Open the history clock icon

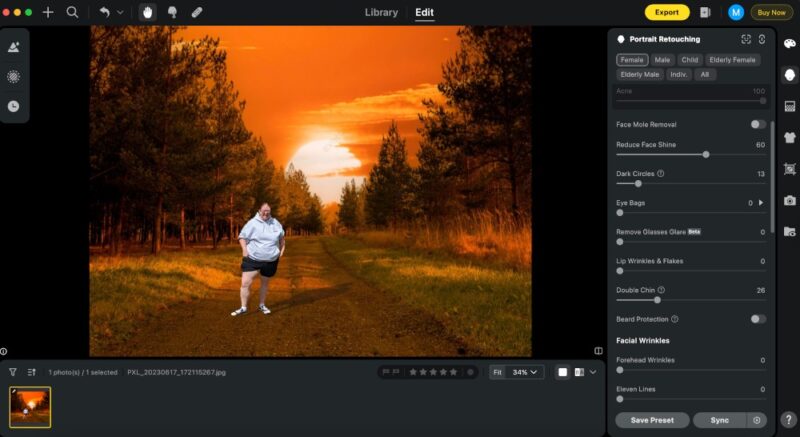(14, 106)
